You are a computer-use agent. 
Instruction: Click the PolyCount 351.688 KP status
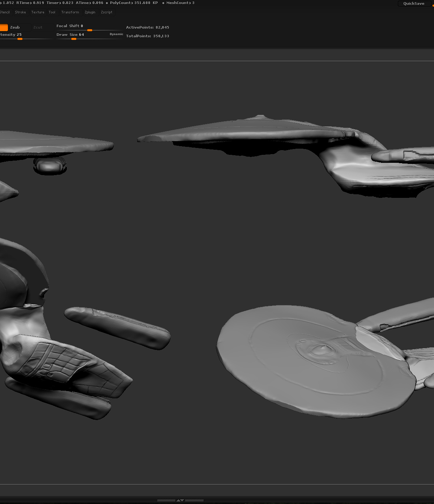(x=134, y=3)
